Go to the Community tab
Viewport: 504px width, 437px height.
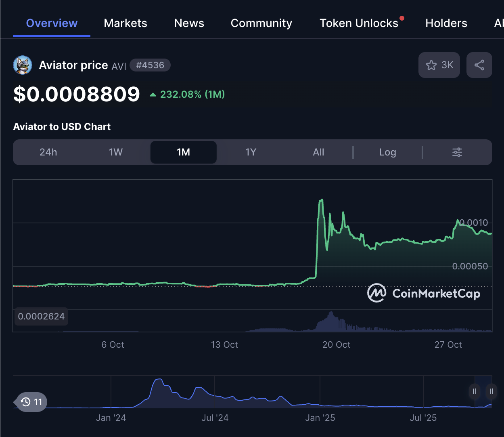coord(261,23)
